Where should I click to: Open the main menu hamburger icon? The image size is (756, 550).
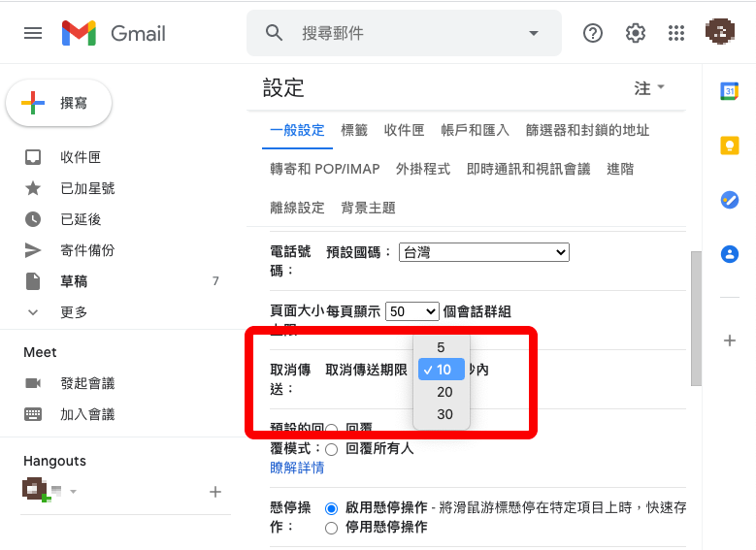(x=33, y=33)
